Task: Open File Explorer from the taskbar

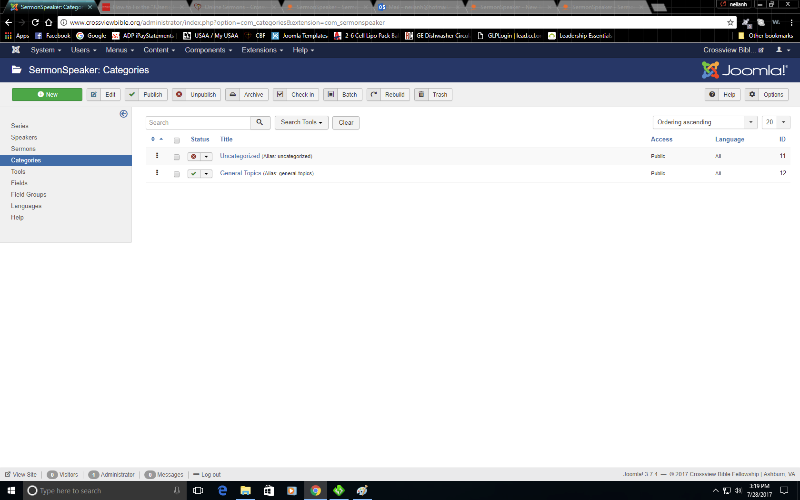Action: pos(245,490)
